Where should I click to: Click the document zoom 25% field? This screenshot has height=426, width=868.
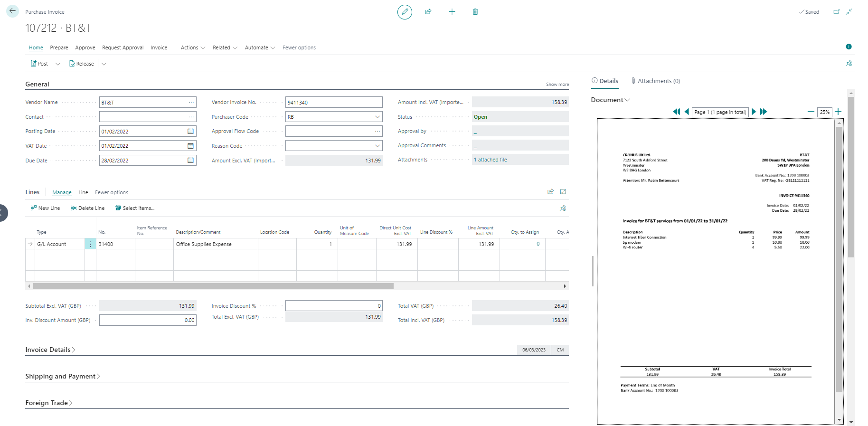point(824,112)
